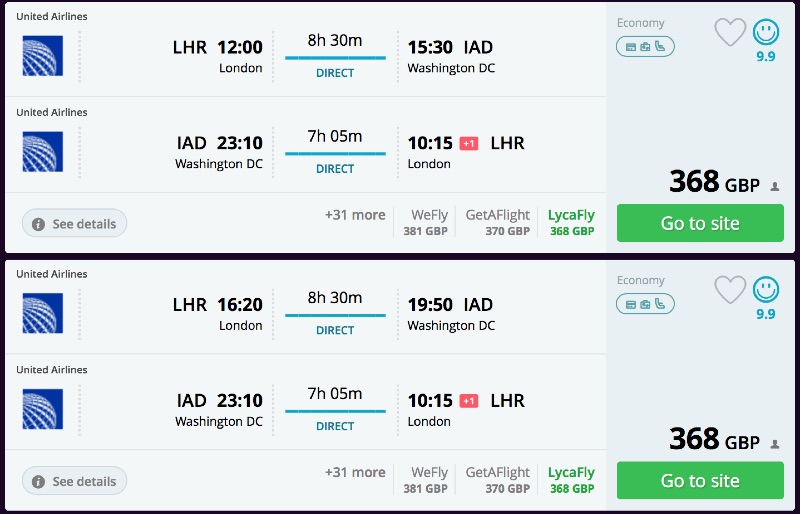Favorite the 16:20 LHR flight with heart icon
Screen dimensions: 800x514
click(730, 290)
